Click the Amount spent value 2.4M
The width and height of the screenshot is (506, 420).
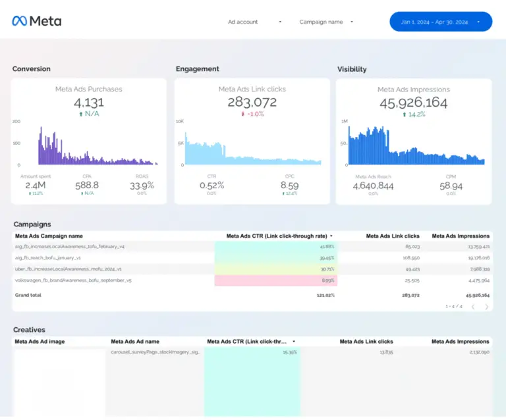pyautogui.click(x=36, y=186)
